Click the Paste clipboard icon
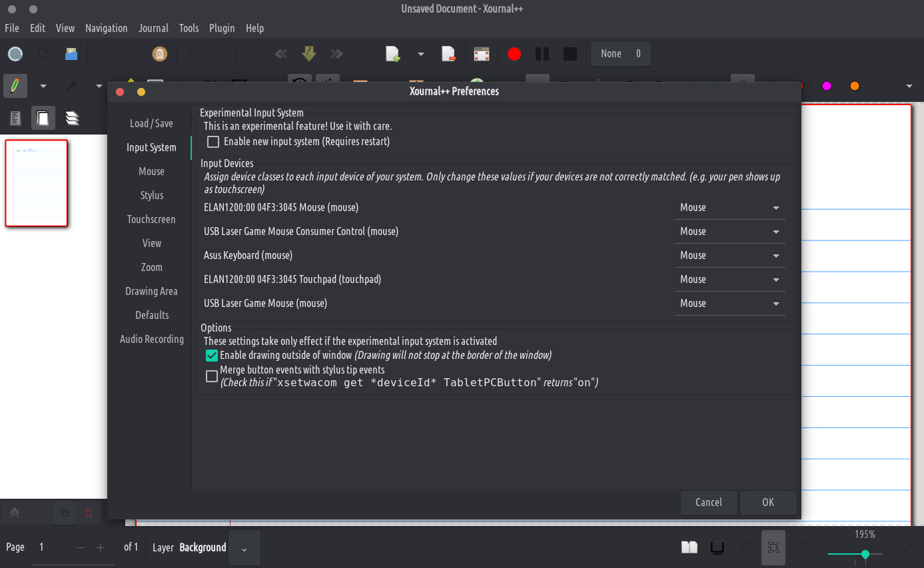This screenshot has height=568, width=924. (159, 54)
